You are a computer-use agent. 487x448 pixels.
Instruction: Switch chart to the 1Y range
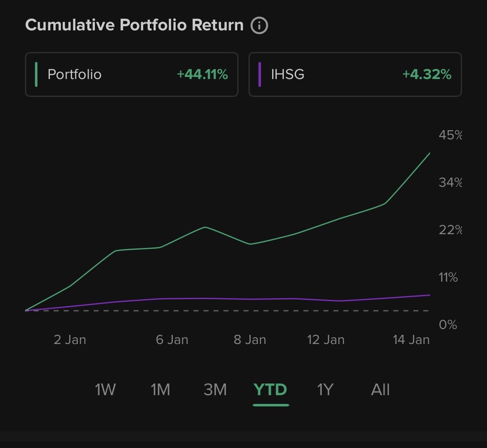pyautogui.click(x=325, y=390)
